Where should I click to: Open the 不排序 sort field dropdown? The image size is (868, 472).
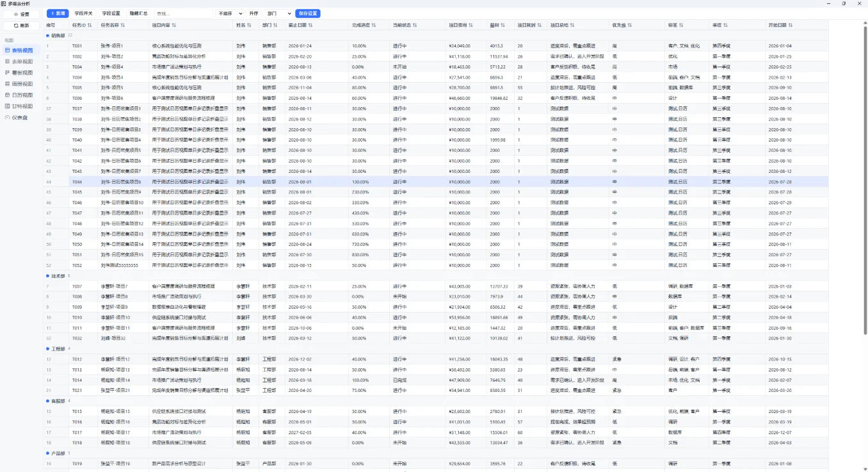point(230,13)
